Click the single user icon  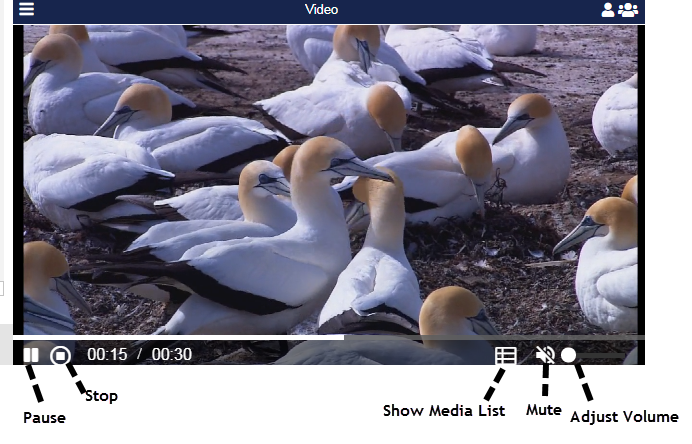tap(607, 10)
